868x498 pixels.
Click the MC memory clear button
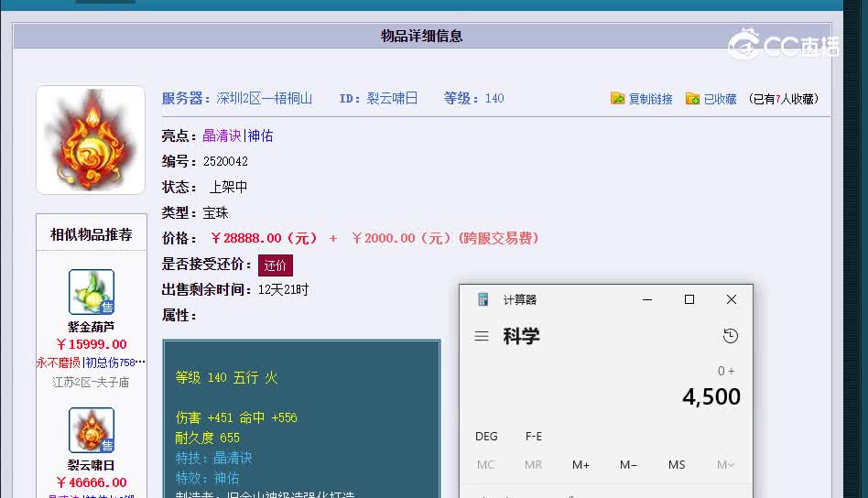[x=485, y=465]
